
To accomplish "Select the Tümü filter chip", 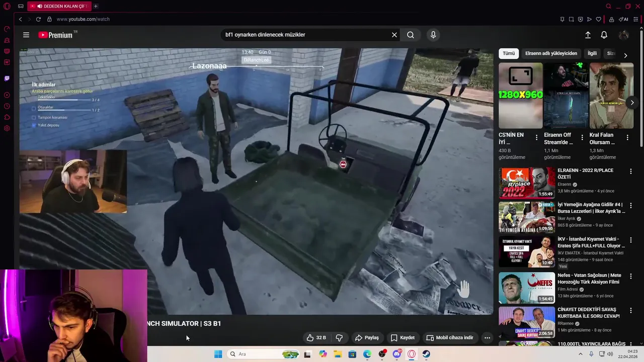I will [x=509, y=53].
